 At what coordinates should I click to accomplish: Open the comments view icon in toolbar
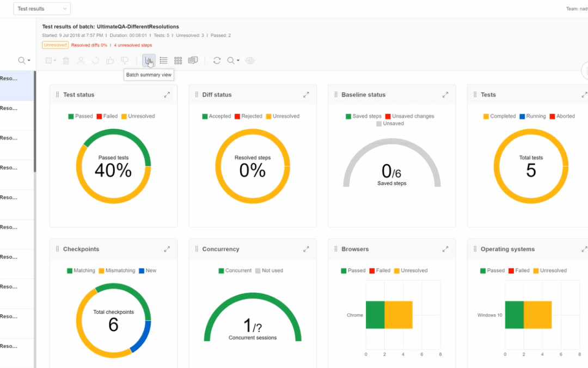click(x=193, y=61)
